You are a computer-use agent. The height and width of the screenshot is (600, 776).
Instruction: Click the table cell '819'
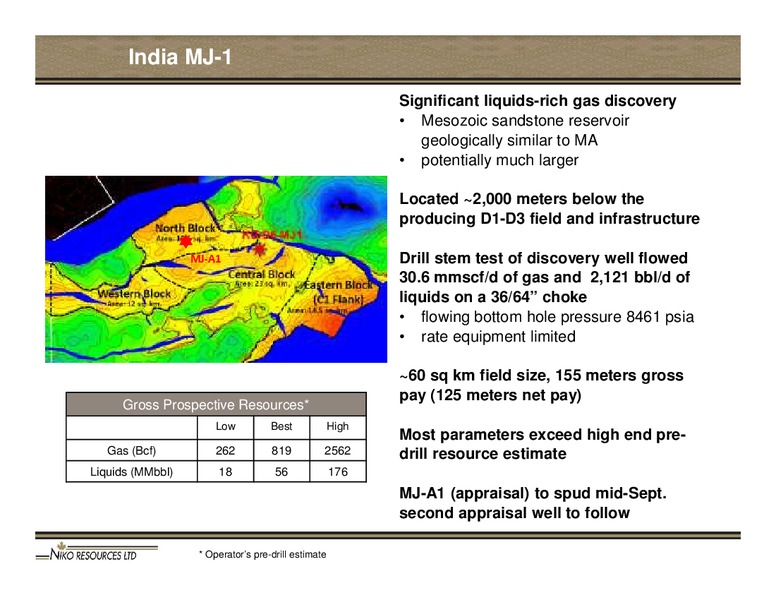[281, 450]
